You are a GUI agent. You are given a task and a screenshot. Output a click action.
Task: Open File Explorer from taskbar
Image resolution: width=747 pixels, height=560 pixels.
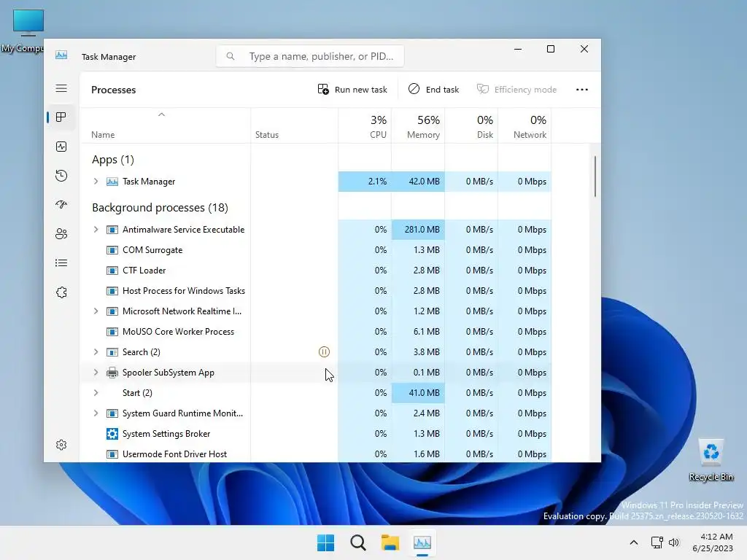390,542
